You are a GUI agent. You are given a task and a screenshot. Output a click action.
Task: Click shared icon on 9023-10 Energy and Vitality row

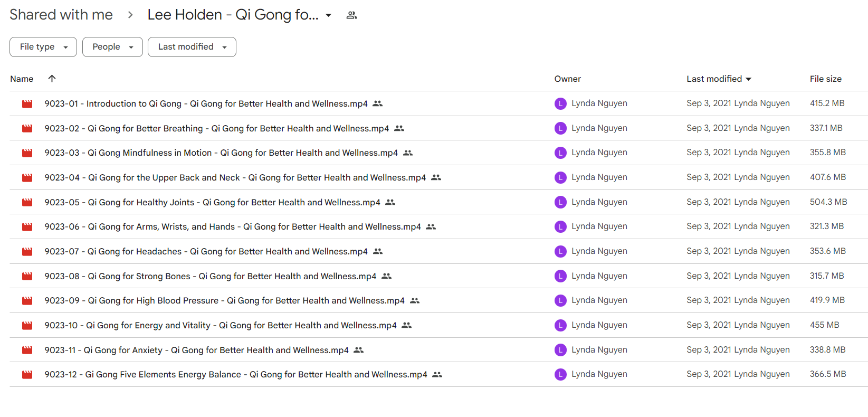pos(407,325)
